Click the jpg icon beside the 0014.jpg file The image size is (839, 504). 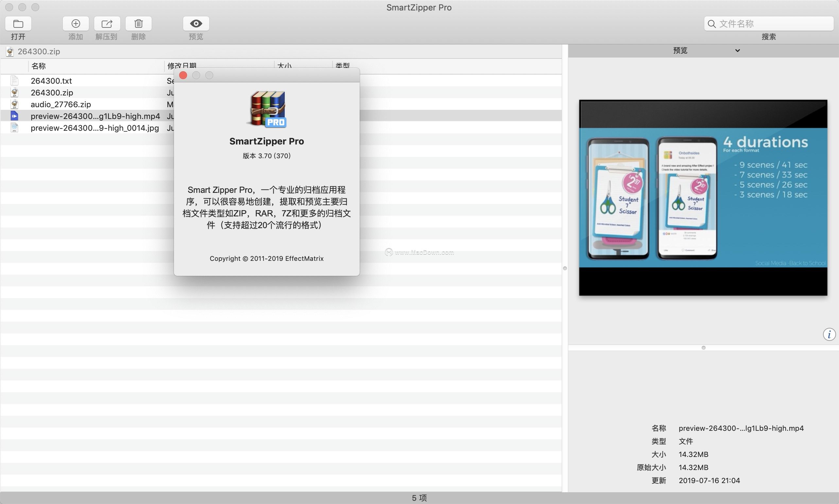pyautogui.click(x=14, y=128)
